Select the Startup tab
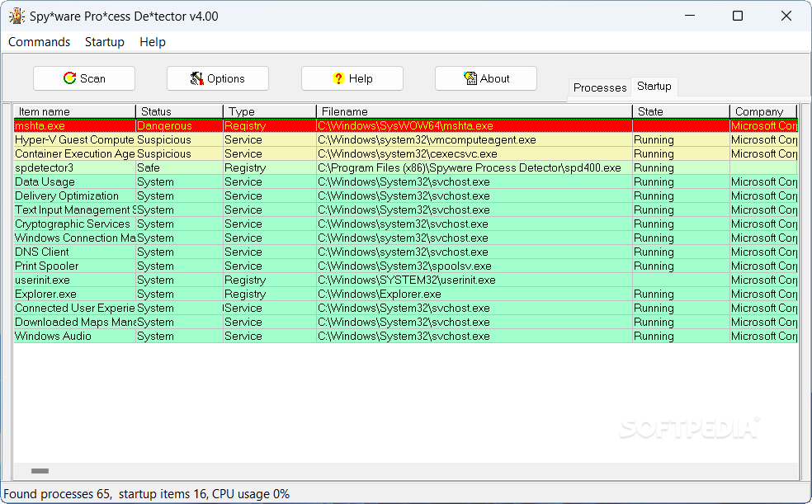The image size is (812, 504). [654, 87]
